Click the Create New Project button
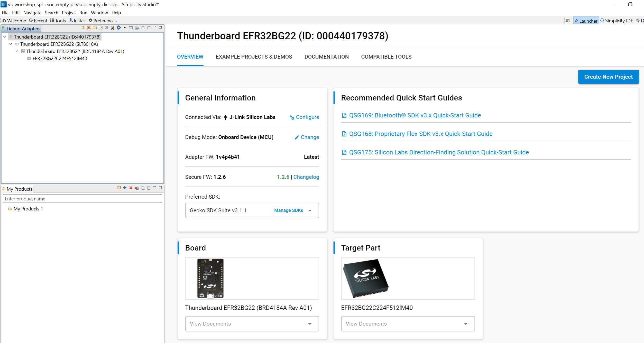Screen dimensions: 644x343 click(609, 77)
